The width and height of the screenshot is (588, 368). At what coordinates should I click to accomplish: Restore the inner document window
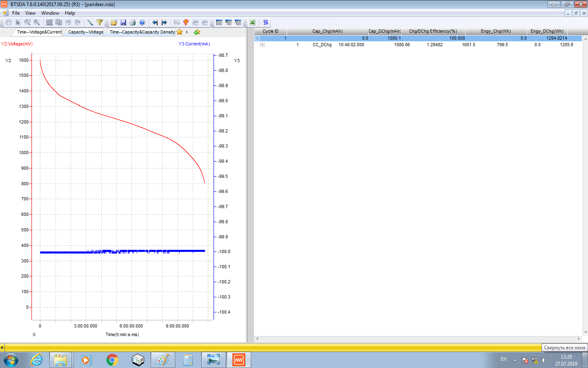(576, 13)
